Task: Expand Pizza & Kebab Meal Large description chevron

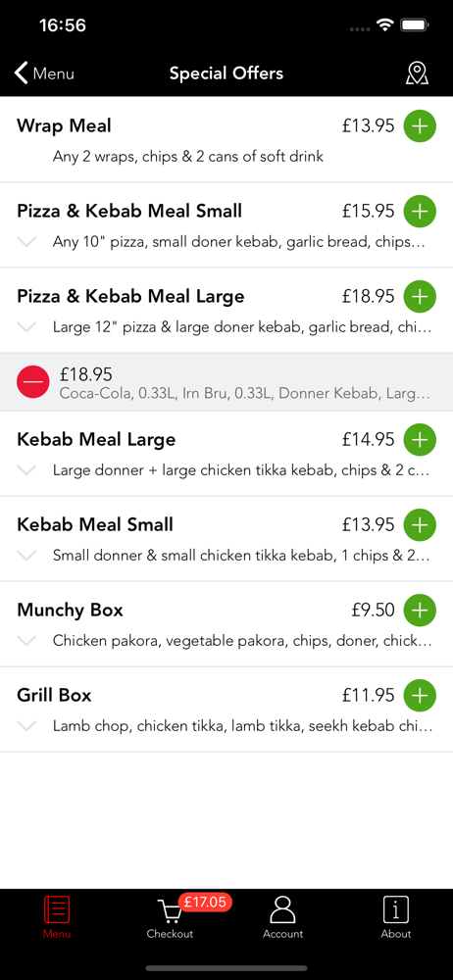Action: (x=26, y=327)
